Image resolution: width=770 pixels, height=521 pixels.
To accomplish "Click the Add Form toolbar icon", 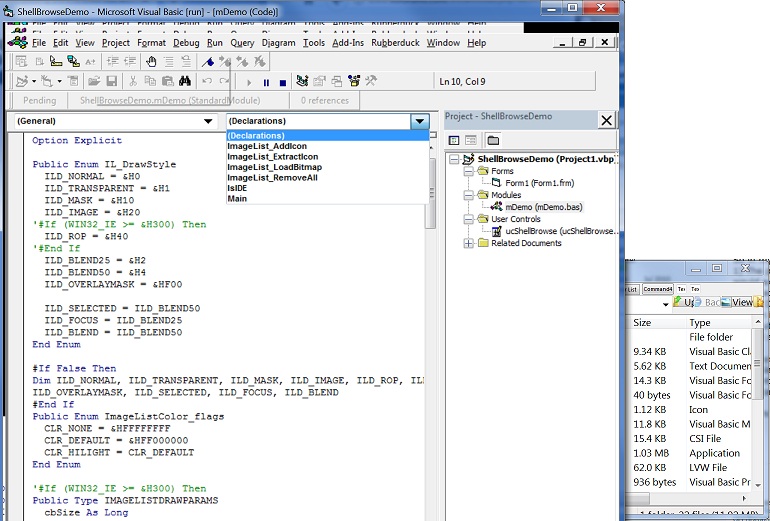I will pos(47,82).
